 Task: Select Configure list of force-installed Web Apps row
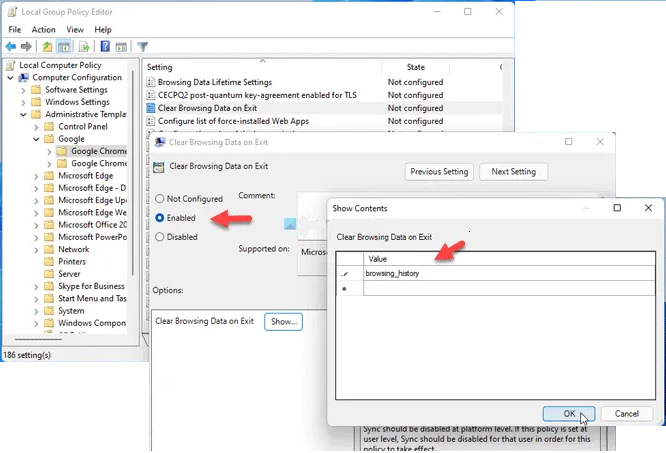click(x=323, y=121)
